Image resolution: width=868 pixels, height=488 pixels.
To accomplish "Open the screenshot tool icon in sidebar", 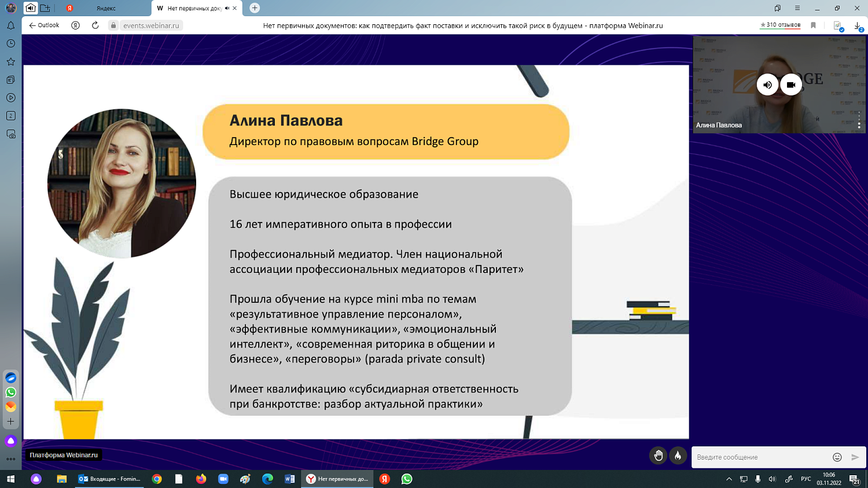I will (11, 134).
